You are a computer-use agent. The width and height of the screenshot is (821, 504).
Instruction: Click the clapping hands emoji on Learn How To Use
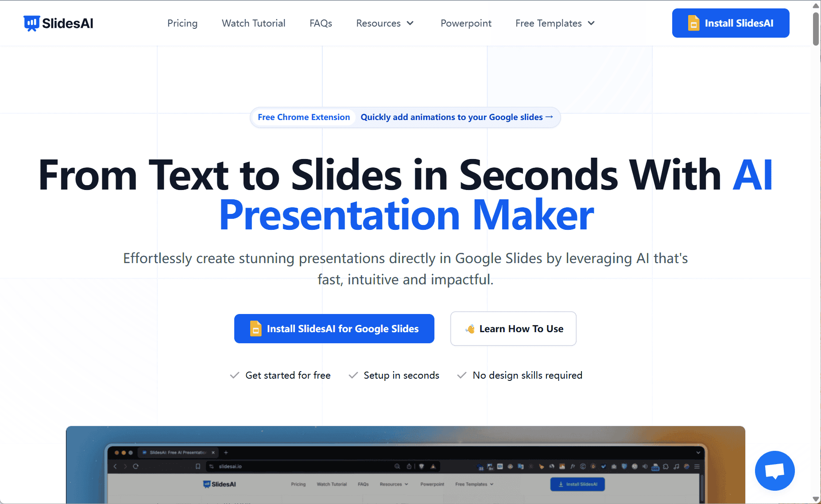coord(469,329)
